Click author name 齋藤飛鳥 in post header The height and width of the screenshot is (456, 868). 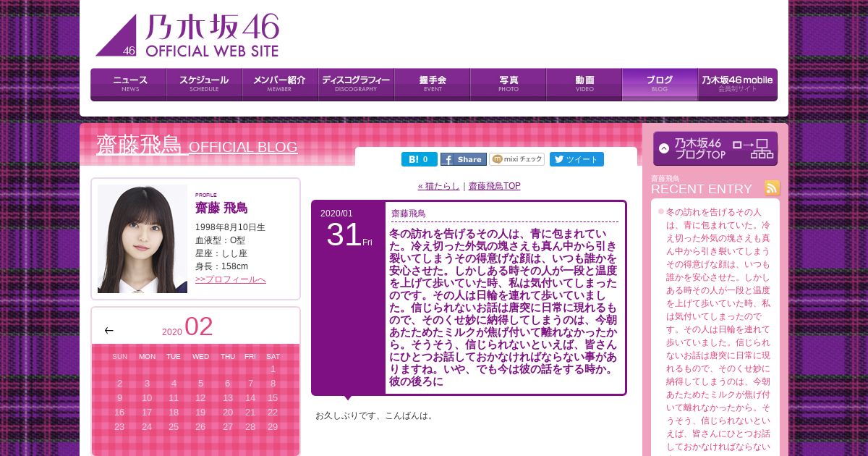pos(409,214)
